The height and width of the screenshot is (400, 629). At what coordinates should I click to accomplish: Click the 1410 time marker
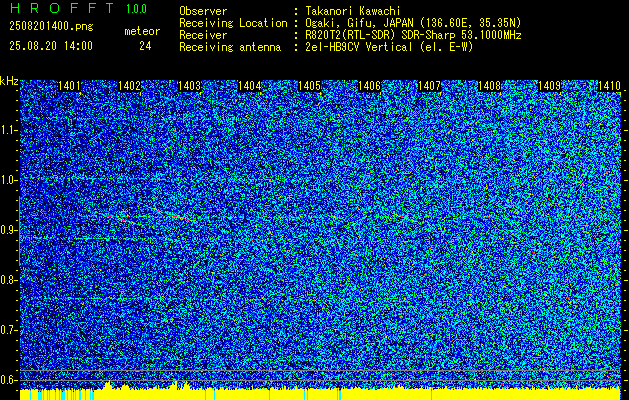[x=609, y=86]
